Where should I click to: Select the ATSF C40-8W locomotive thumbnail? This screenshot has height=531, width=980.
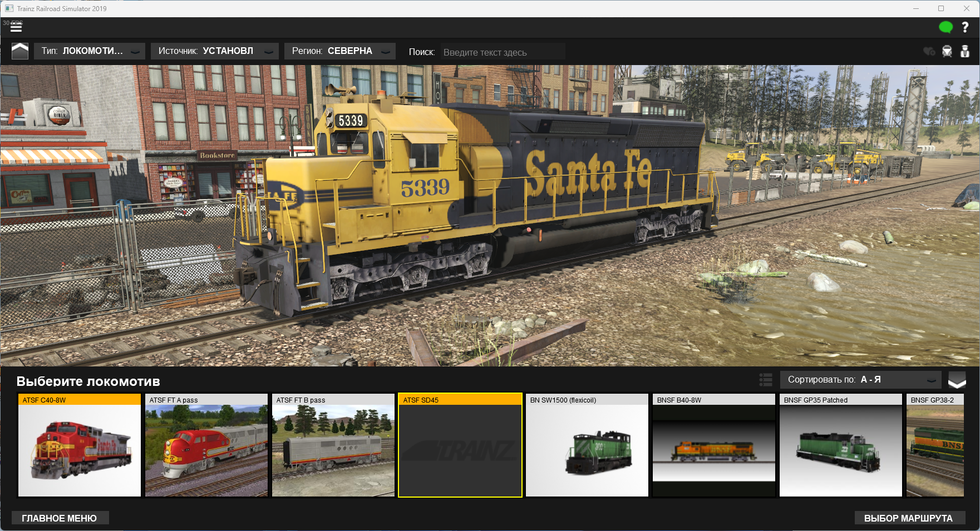pos(80,445)
